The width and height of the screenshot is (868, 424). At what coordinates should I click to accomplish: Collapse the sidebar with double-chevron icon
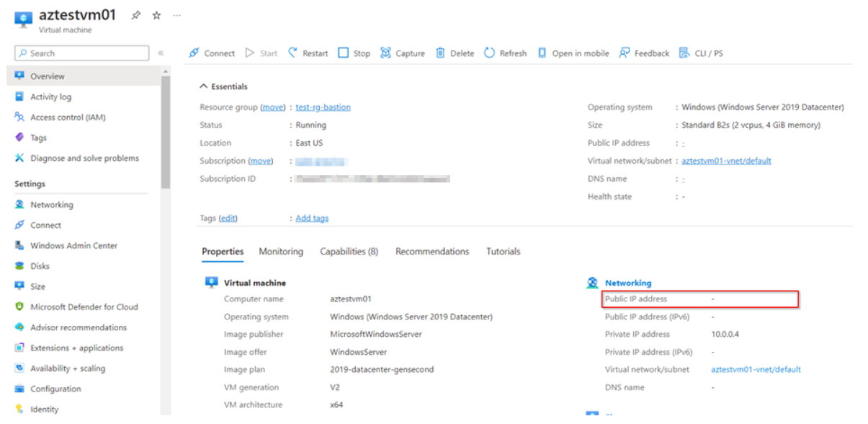pyautogui.click(x=161, y=53)
